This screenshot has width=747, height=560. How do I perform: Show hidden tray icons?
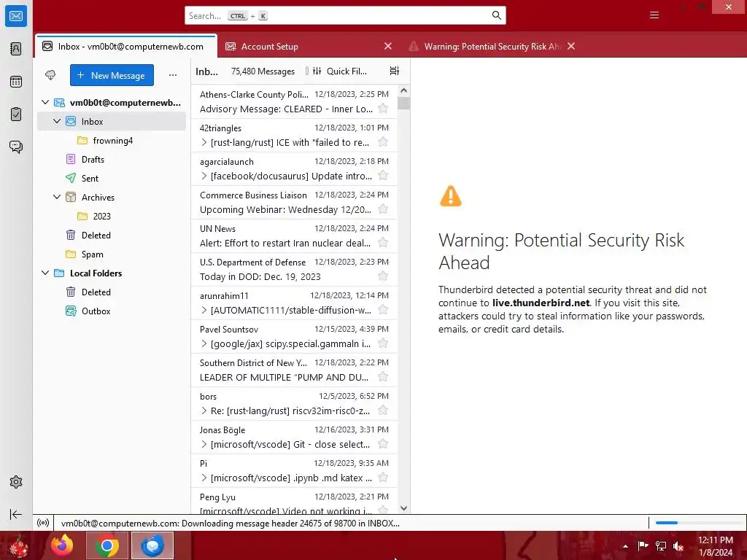coord(625,546)
